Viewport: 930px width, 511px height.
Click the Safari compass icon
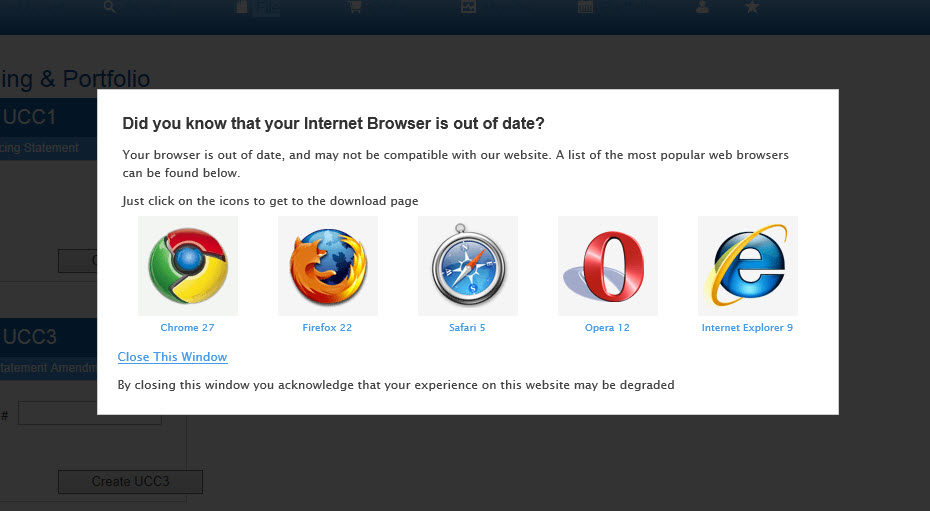click(468, 266)
